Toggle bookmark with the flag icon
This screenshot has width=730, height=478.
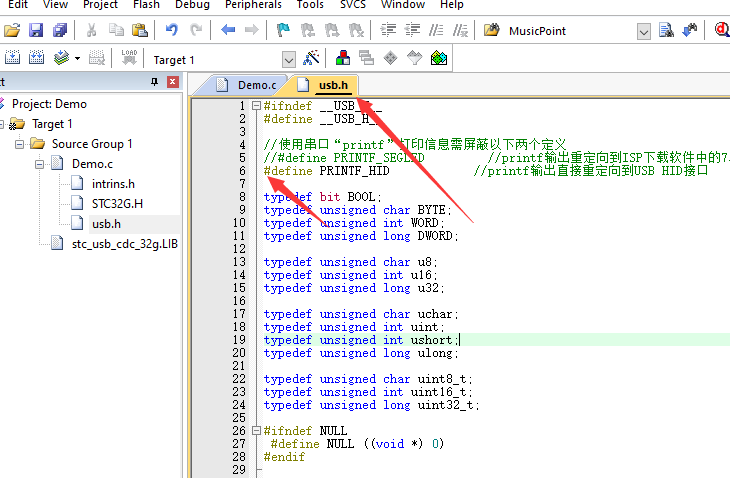(x=284, y=31)
